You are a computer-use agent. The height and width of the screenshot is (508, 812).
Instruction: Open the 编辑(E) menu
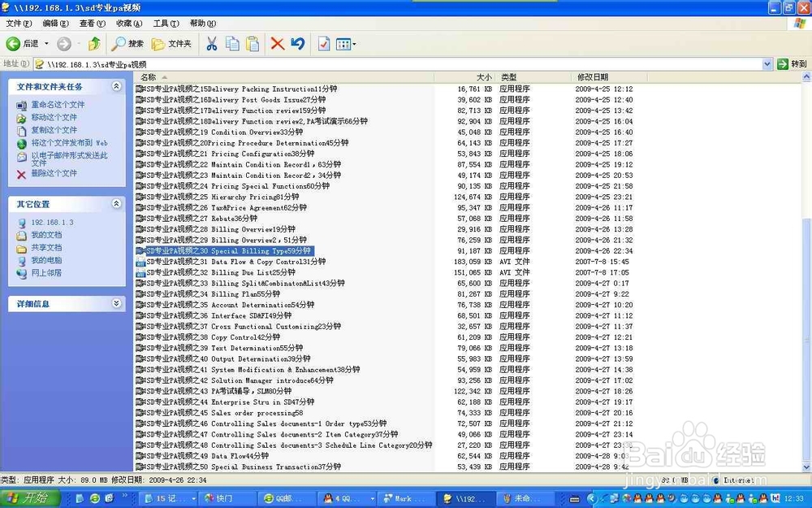coord(55,24)
